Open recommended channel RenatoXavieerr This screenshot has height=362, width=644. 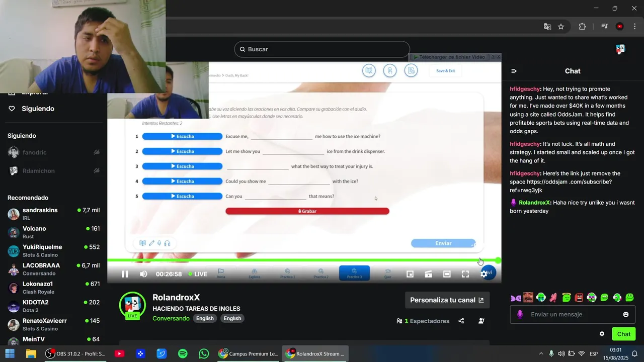point(53,324)
